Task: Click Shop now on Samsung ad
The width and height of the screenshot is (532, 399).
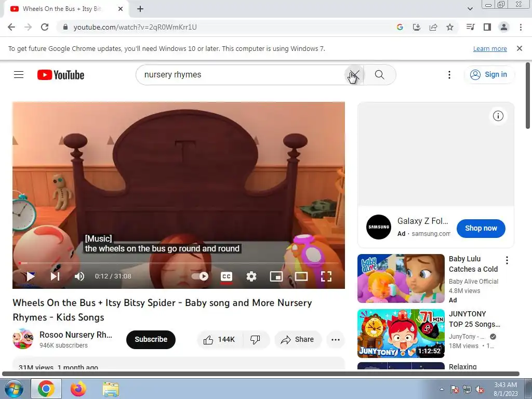Action: [481, 229]
